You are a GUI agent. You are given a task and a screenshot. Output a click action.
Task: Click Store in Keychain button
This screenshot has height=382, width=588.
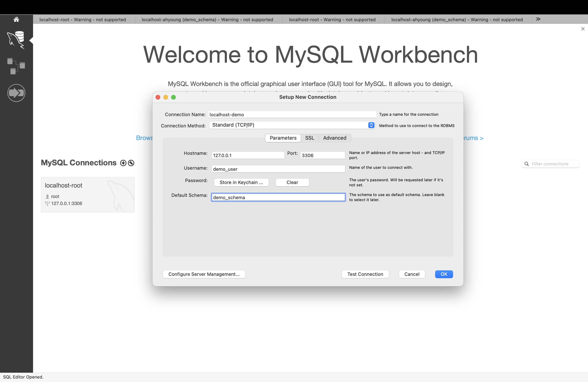pos(241,182)
